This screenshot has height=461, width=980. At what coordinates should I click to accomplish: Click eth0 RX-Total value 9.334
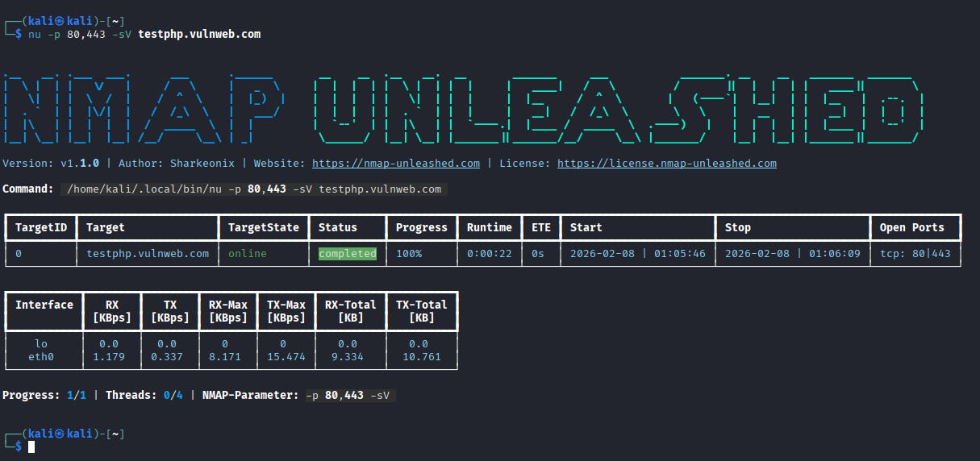click(x=348, y=356)
